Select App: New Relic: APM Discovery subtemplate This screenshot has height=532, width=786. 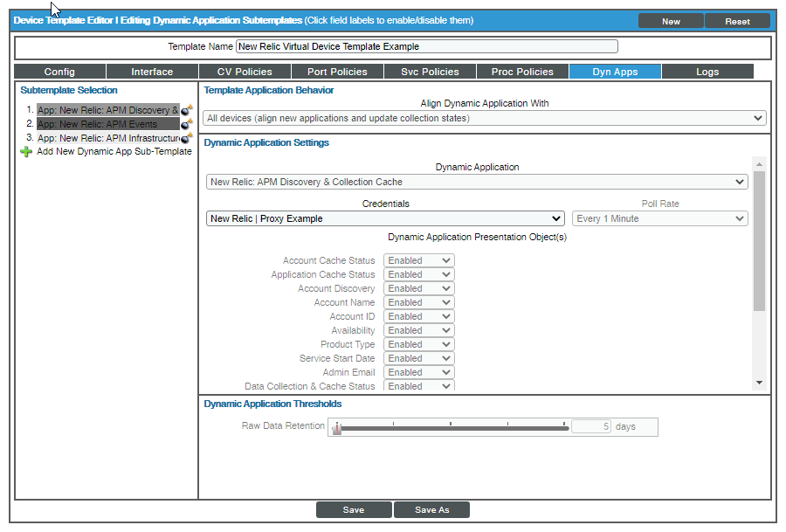(107, 110)
